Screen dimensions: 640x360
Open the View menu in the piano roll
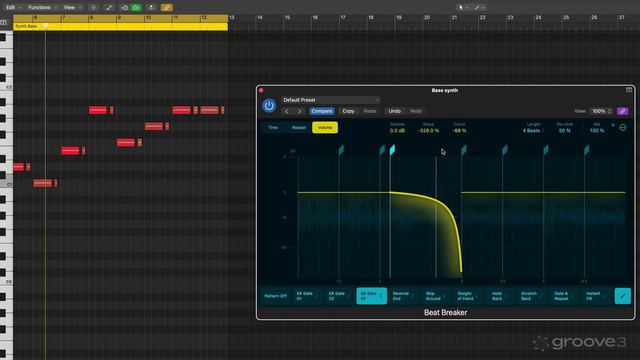coord(72,7)
